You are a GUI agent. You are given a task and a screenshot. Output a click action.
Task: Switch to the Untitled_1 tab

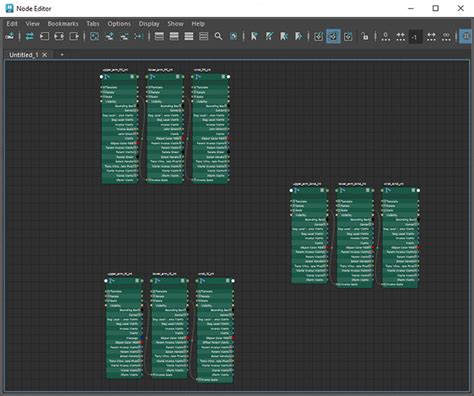tap(23, 55)
